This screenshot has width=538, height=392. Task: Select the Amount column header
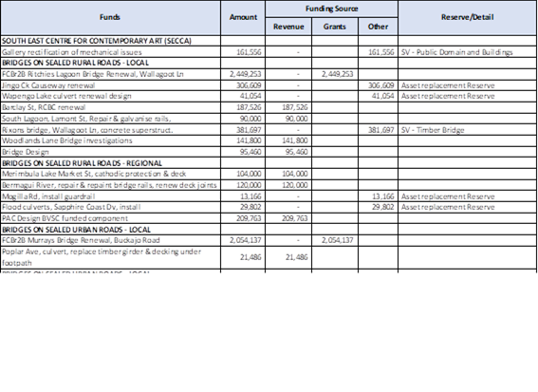243,17
